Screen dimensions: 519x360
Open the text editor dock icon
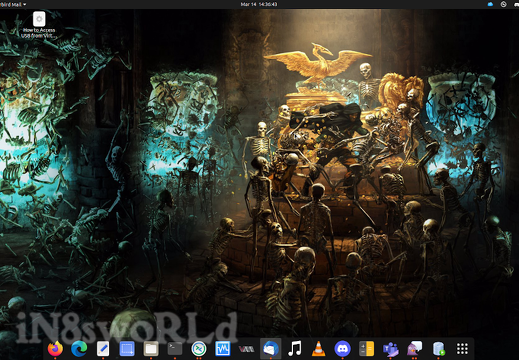point(103,349)
